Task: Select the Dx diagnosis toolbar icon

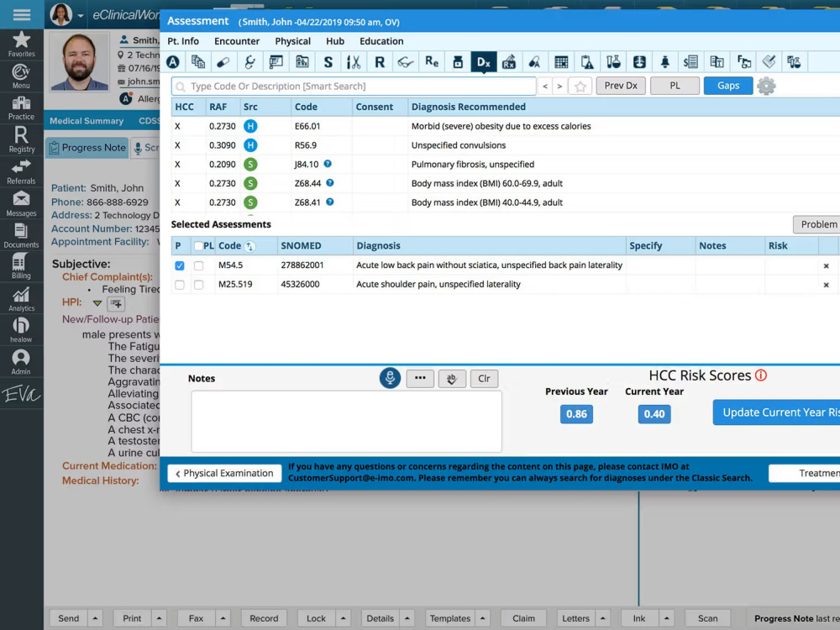Action: (484, 62)
